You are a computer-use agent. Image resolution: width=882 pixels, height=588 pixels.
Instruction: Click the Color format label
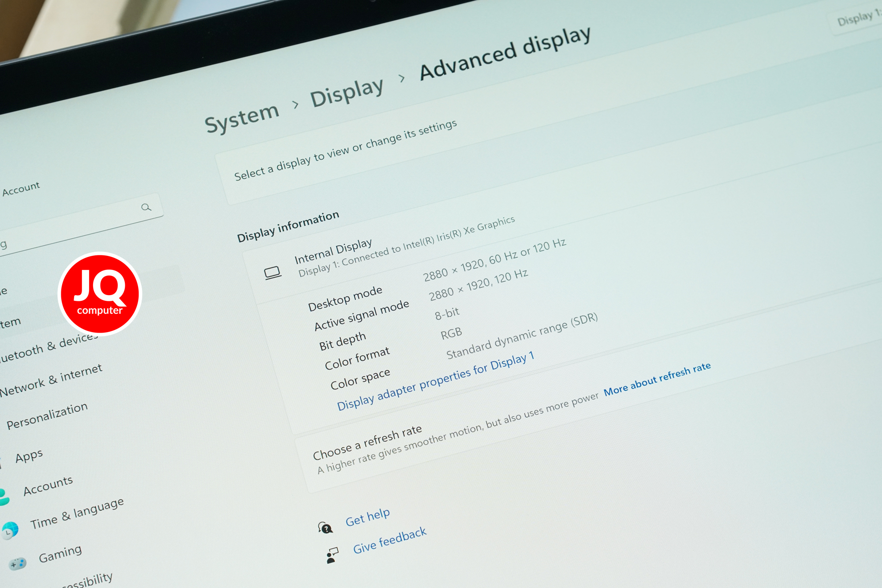point(357,359)
